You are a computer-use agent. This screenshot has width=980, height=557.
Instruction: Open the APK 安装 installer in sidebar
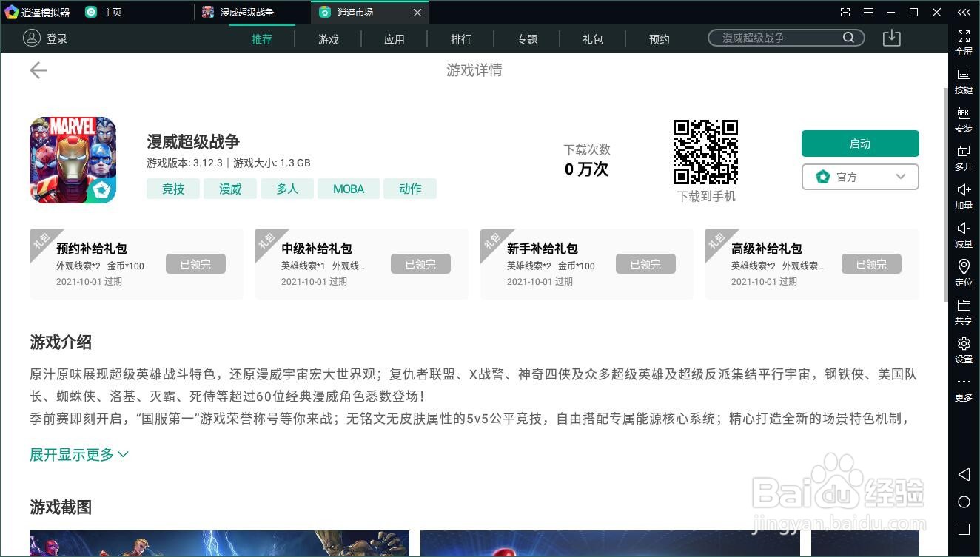click(x=963, y=120)
